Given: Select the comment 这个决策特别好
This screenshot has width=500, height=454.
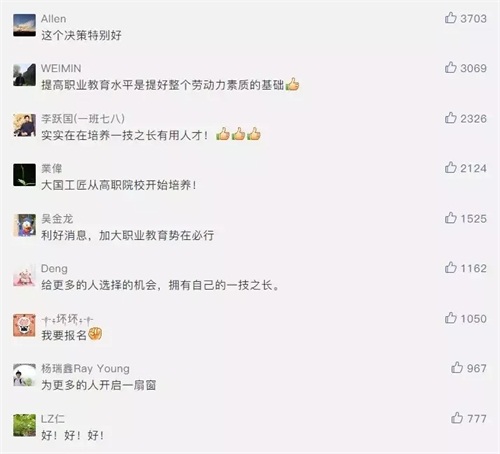Looking at the screenshot, I should [81, 35].
